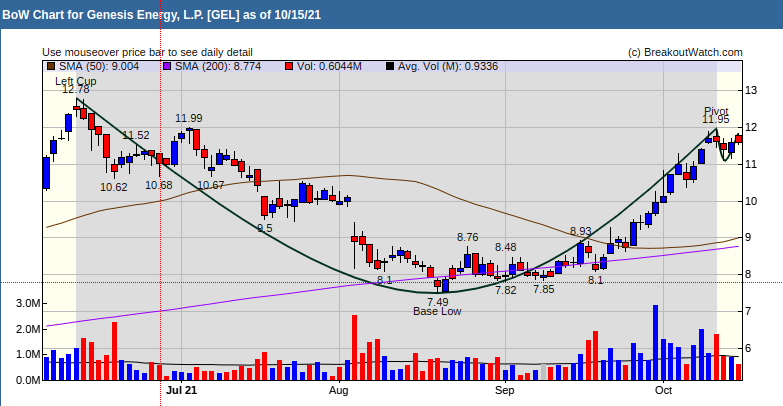Click the 'Base Low' label
783x406 pixels.
pos(437,311)
